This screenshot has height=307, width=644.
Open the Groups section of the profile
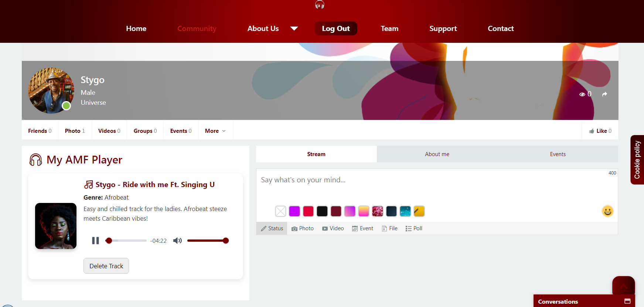coord(145,131)
